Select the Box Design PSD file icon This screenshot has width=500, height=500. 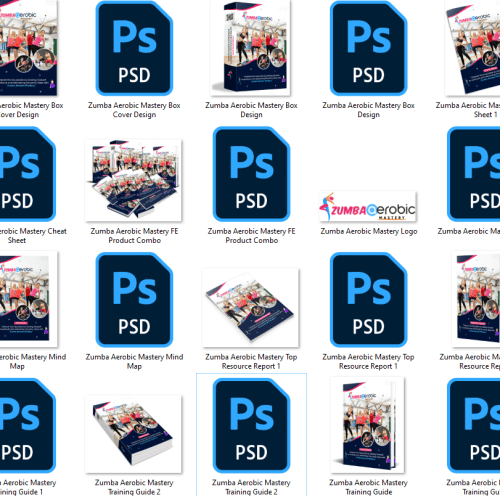368,48
